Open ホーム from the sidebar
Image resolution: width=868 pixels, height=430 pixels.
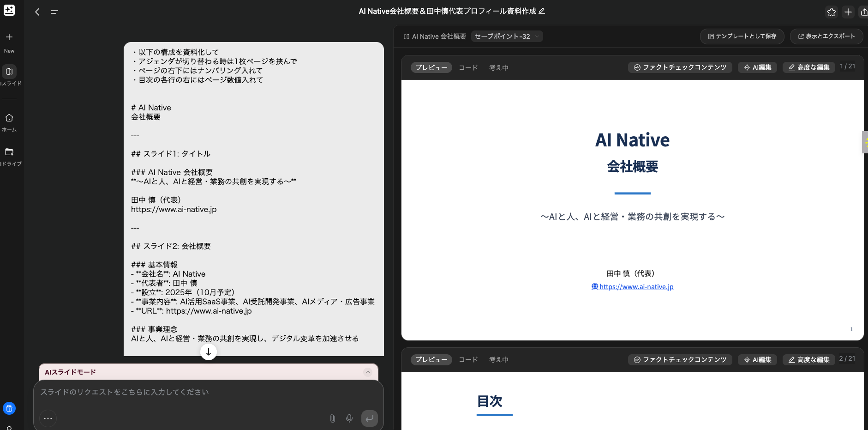pos(9,121)
